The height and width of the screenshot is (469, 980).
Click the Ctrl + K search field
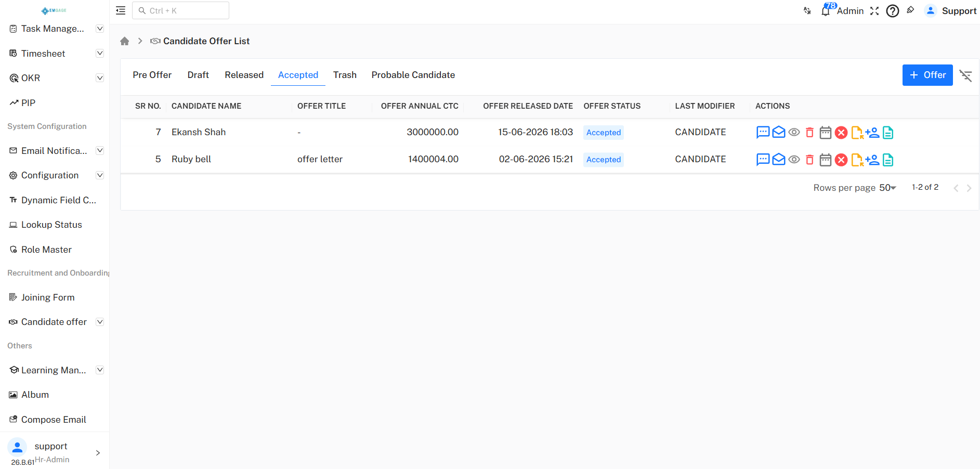click(180, 10)
